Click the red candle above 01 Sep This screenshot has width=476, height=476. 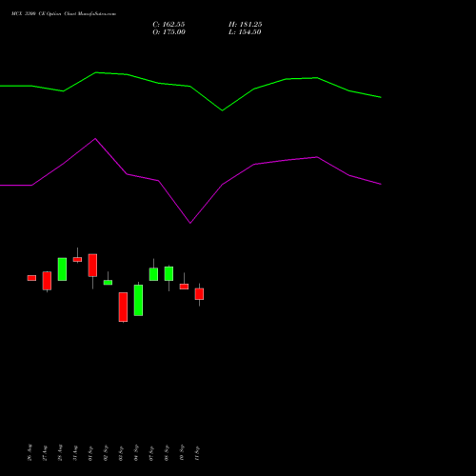tap(92, 266)
